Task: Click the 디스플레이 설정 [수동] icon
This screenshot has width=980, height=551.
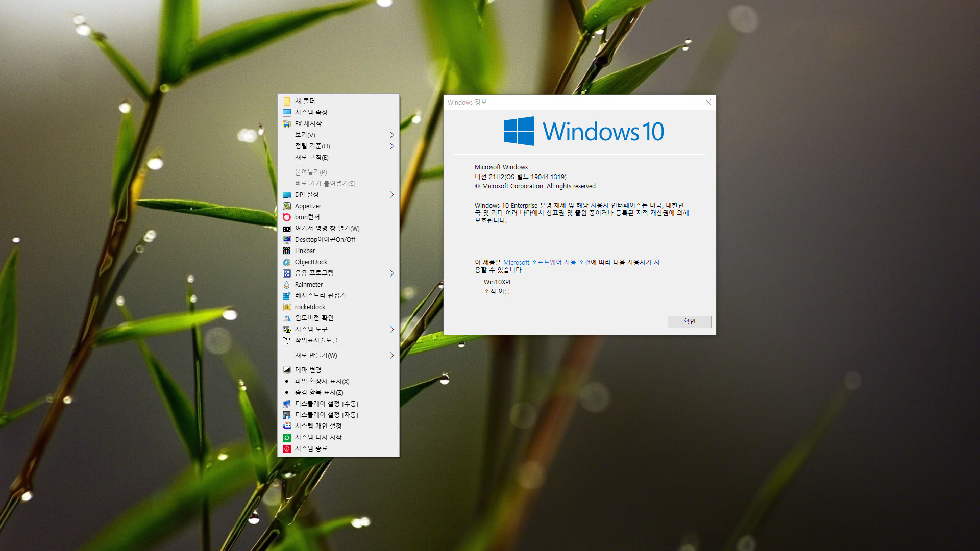Action: [x=287, y=404]
